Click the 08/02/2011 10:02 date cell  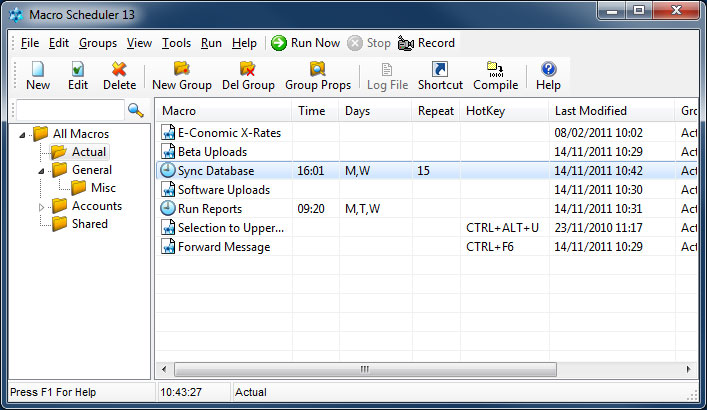598,133
